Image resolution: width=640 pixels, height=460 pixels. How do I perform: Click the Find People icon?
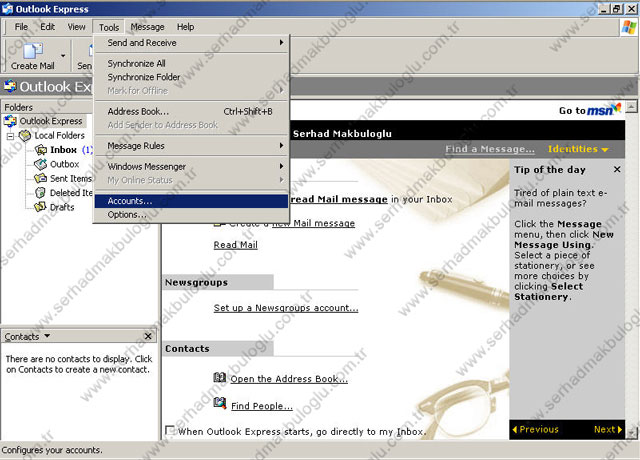[220, 404]
